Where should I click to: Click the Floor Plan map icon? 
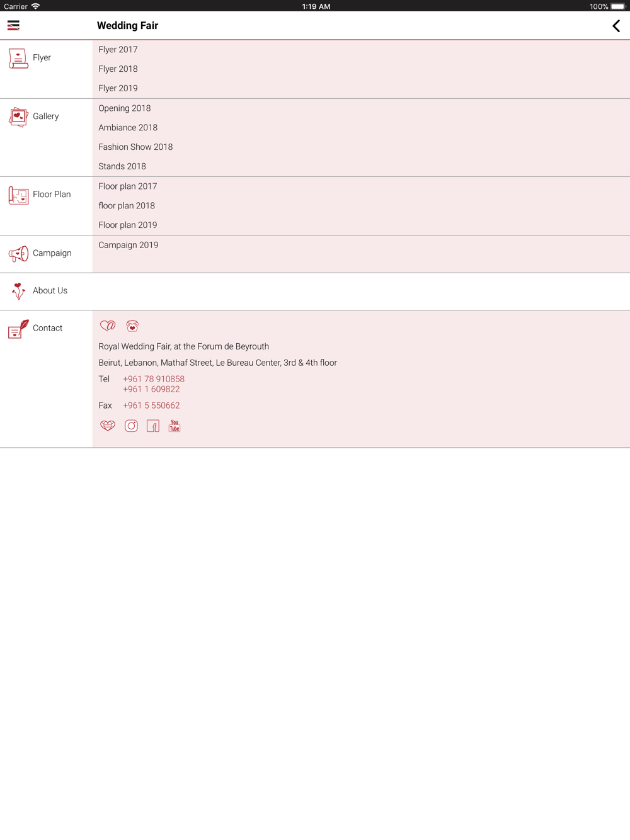click(x=18, y=195)
